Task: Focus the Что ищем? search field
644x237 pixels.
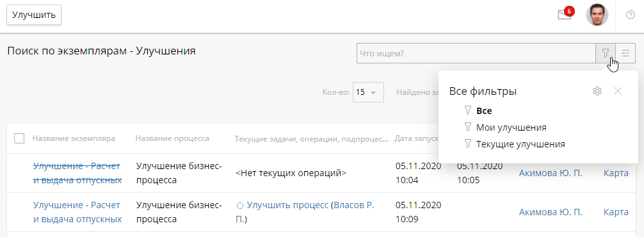Action: (x=476, y=53)
